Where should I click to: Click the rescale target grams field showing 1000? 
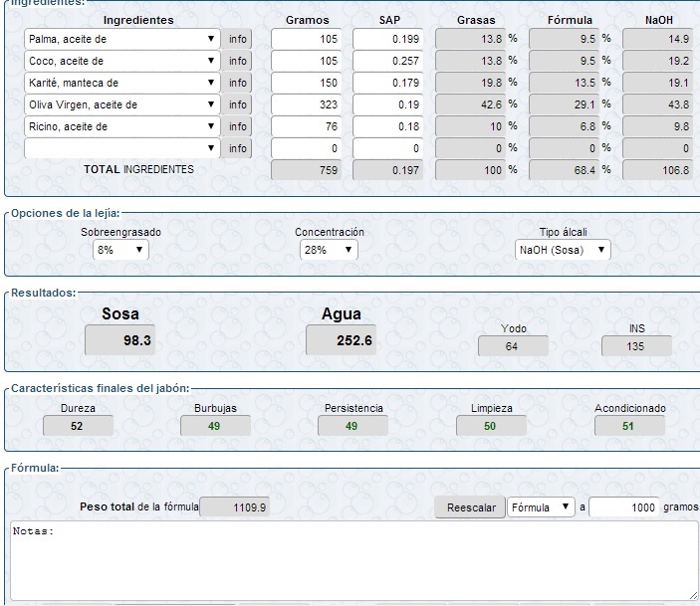[x=624, y=507]
